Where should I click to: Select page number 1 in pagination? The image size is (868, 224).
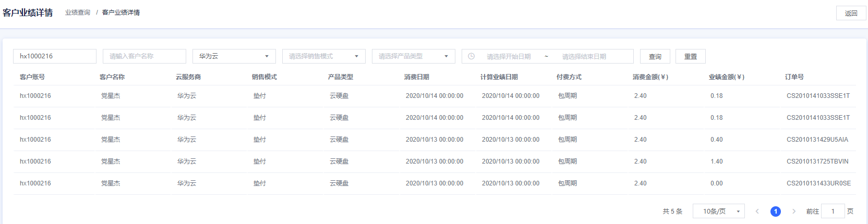pos(776,211)
